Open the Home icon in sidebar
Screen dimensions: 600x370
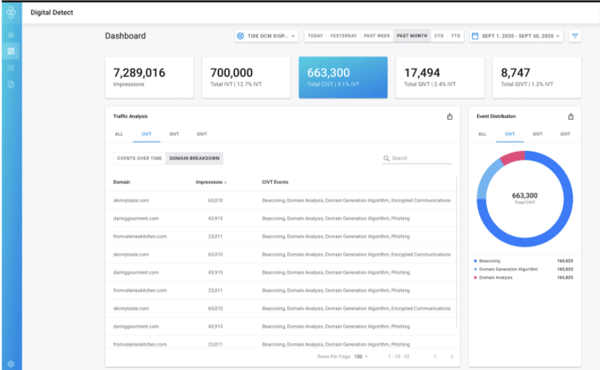[x=11, y=34]
